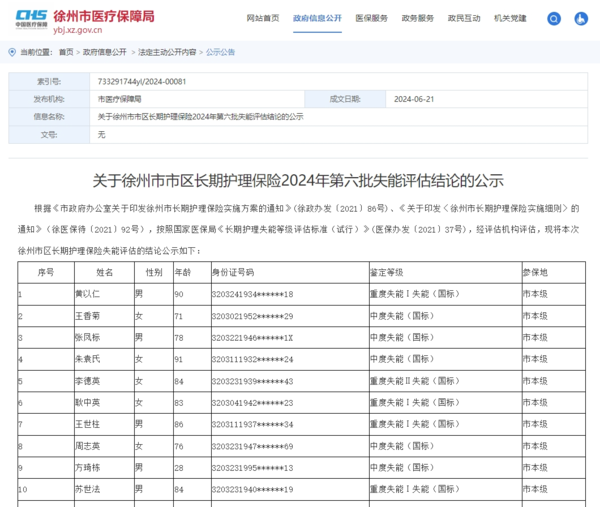Select the name 周志英 in the table
Screen dimensions: 600x507
pos(87,446)
